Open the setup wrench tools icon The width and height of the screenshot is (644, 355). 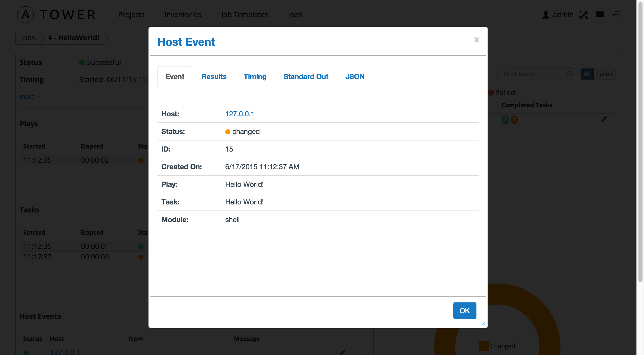(584, 15)
